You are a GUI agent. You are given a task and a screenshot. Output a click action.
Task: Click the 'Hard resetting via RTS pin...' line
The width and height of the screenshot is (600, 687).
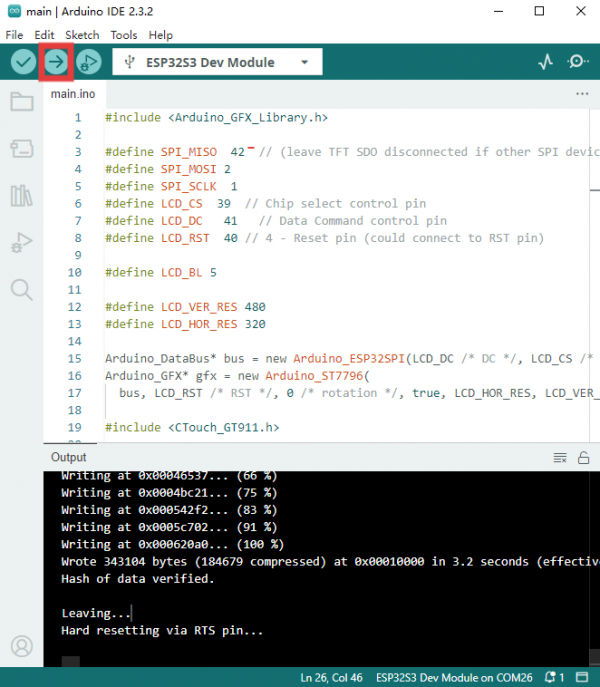point(162,630)
